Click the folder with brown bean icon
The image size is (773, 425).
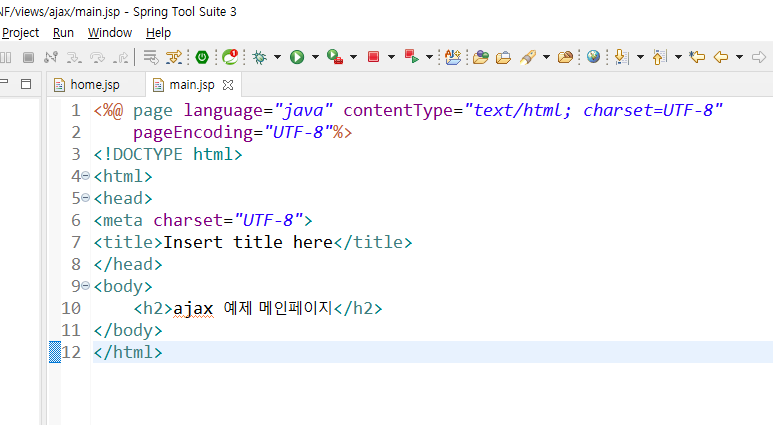pos(565,57)
